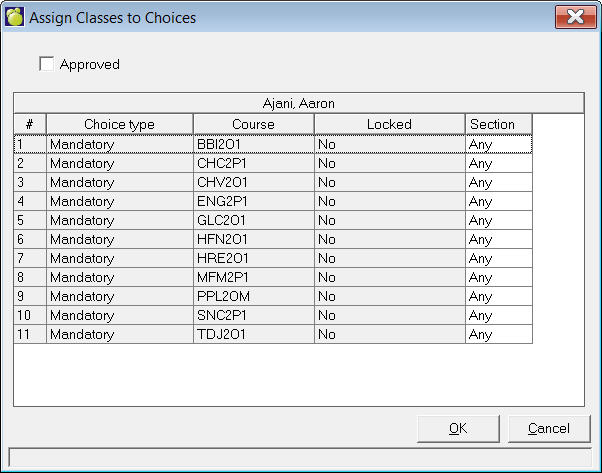The height and width of the screenshot is (473, 602).
Task: Cancel the Assign Classes dialog
Action: 547,428
